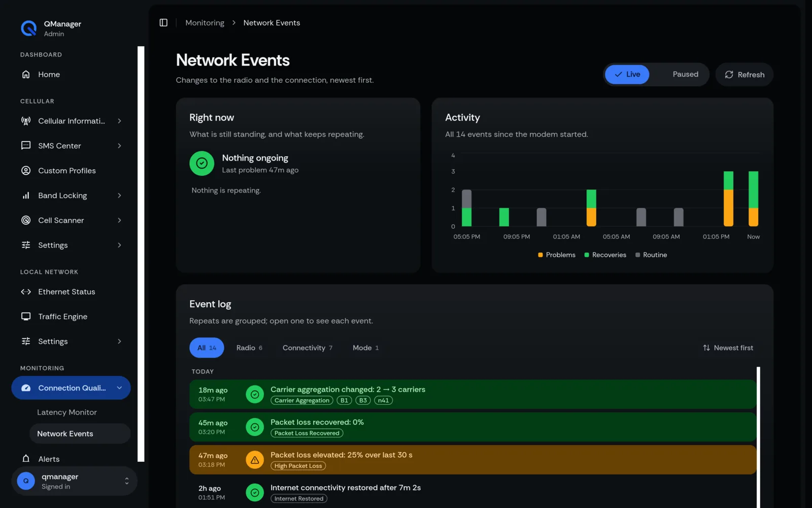Click the Custom Profiles user icon
This screenshot has width=812, height=508.
[x=26, y=171]
